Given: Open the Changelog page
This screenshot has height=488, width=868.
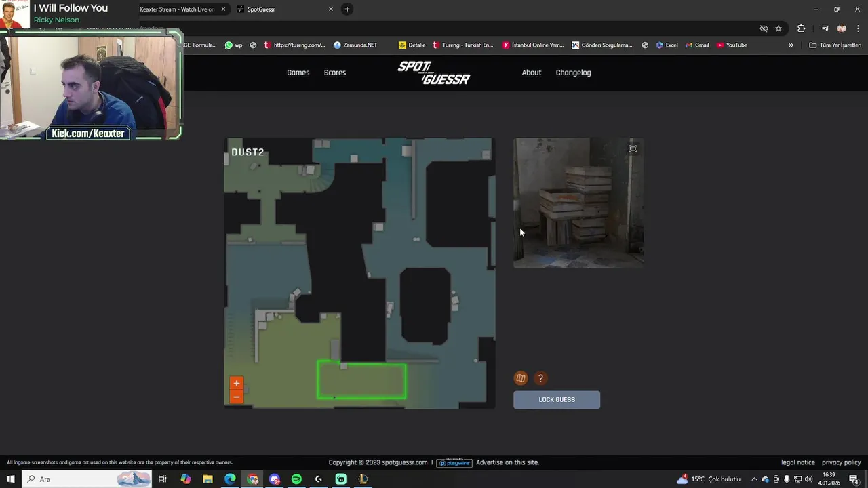Looking at the screenshot, I should coord(574,73).
